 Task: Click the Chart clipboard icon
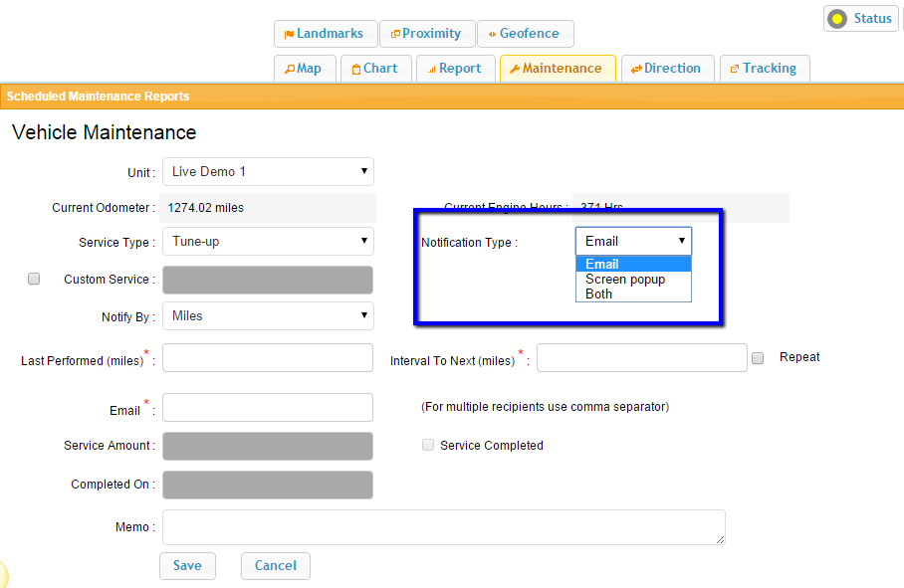pos(356,69)
